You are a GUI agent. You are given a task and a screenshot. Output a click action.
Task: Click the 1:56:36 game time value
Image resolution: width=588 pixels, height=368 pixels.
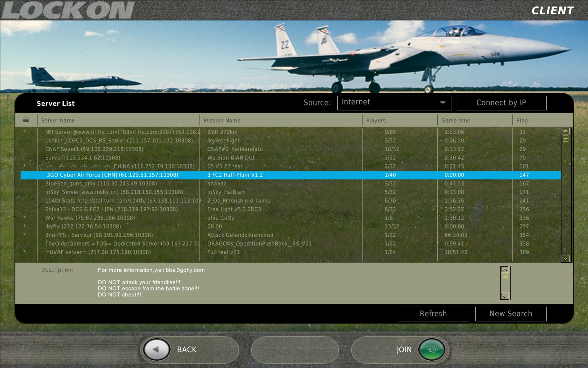[x=454, y=201]
